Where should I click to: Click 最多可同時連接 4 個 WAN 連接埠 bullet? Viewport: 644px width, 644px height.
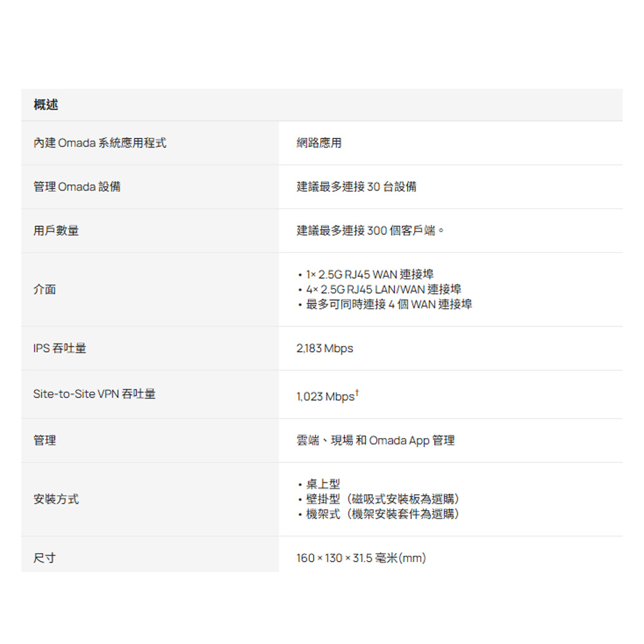click(389, 305)
